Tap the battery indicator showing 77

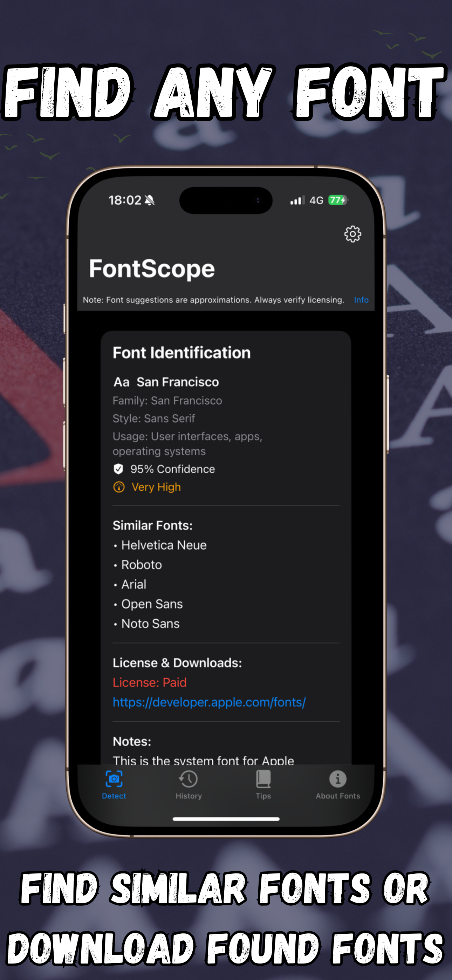(x=338, y=200)
